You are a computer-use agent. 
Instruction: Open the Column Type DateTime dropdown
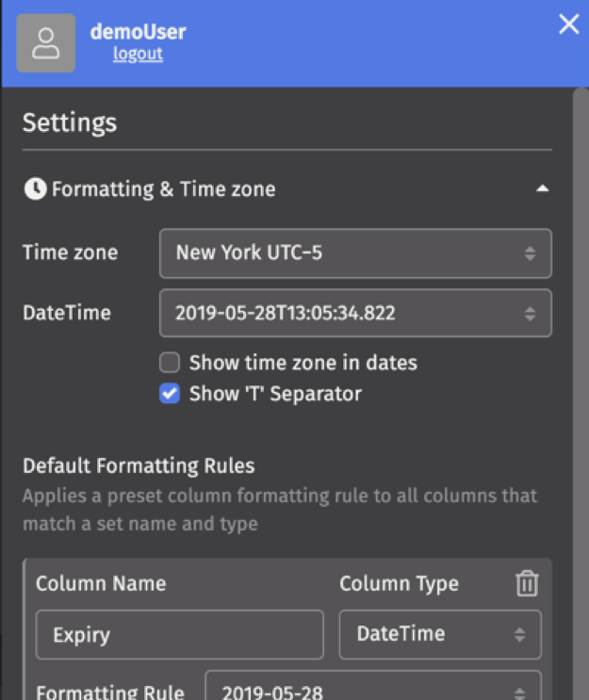[x=440, y=635]
